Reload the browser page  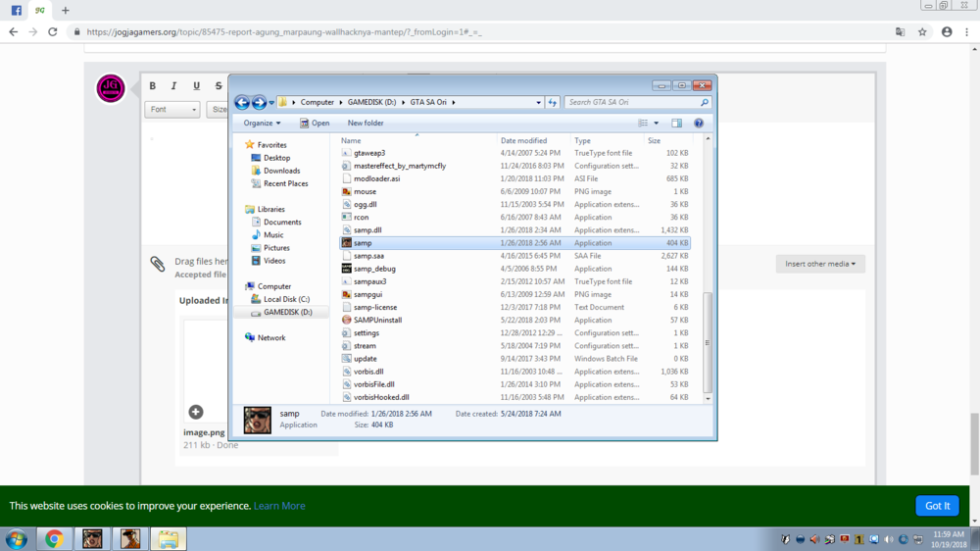pyautogui.click(x=53, y=32)
